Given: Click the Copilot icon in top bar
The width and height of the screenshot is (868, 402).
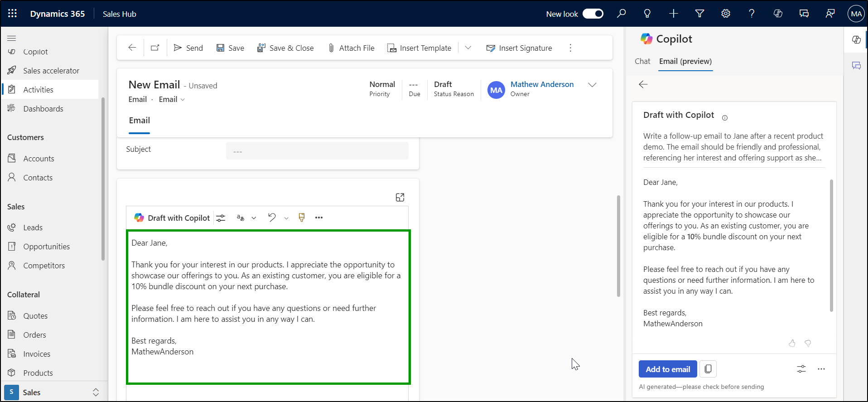Looking at the screenshot, I should 778,14.
